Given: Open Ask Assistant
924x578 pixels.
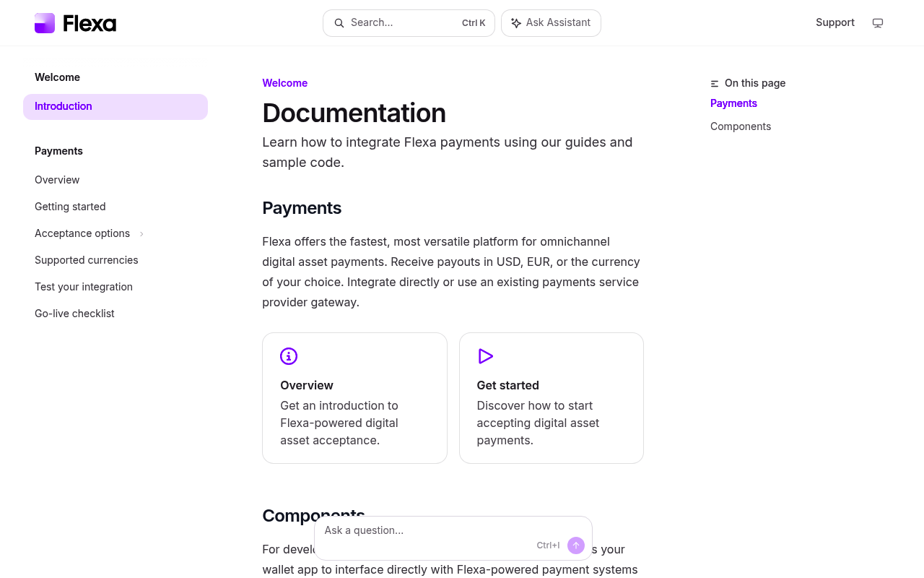Looking at the screenshot, I should pyautogui.click(x=551, y=23).
